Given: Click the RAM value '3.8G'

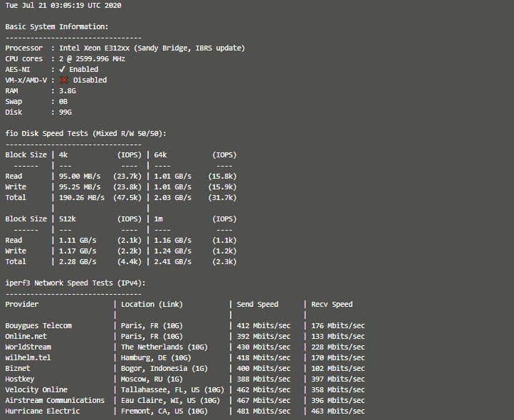Looking at the screenshot, I should coord(68,91).
